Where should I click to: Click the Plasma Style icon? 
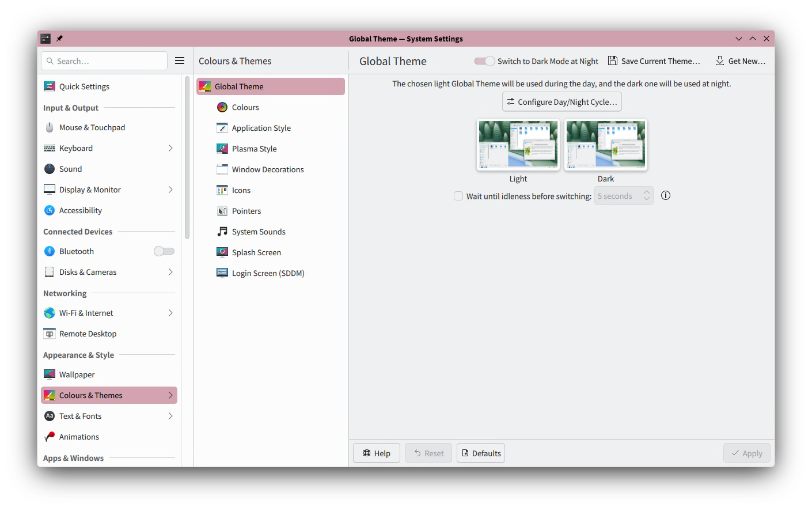pos(222,149)
